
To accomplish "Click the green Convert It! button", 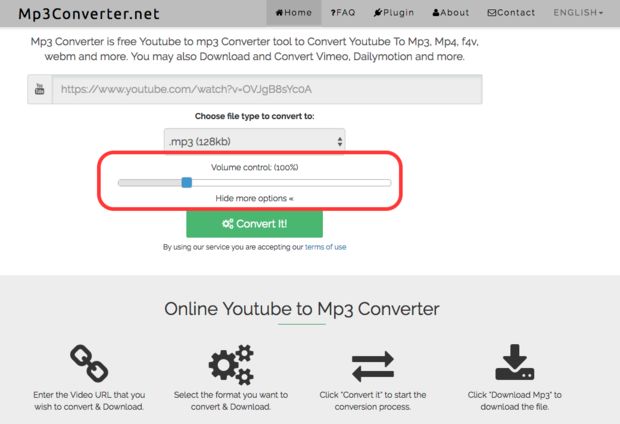I will click(x=254, y=224).
